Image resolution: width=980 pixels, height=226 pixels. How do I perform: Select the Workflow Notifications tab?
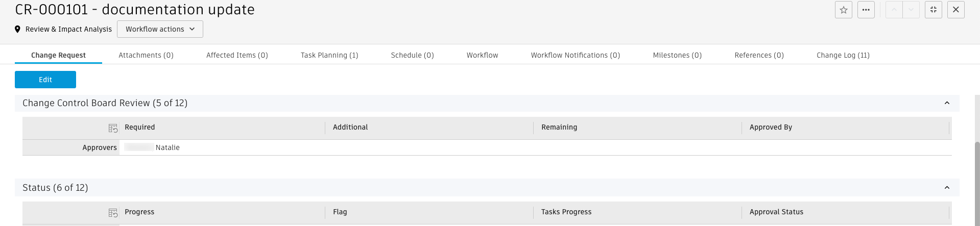[575, 55]
